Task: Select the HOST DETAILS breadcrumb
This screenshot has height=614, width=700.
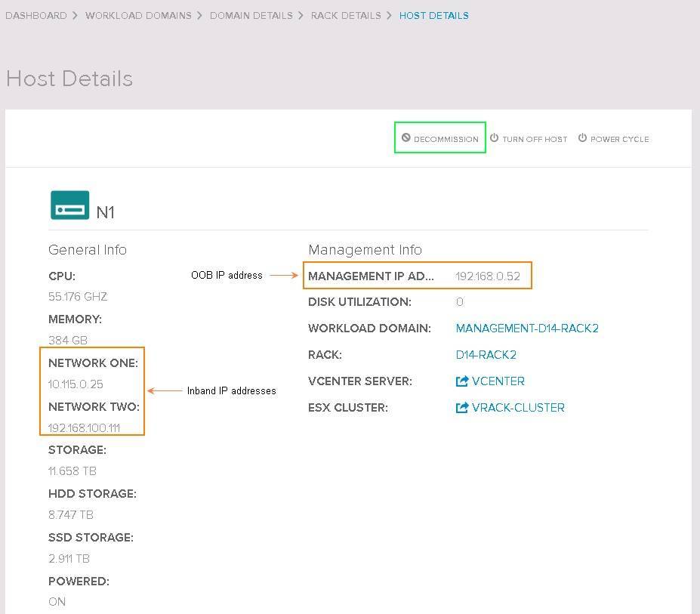Action: coord(434,16)
